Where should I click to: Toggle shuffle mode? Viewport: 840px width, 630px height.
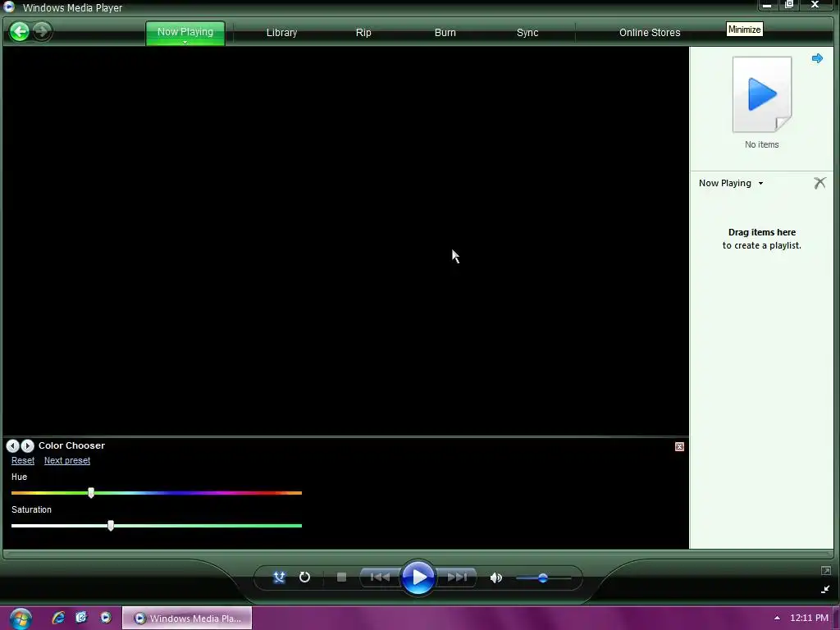[x=279, y=577]
